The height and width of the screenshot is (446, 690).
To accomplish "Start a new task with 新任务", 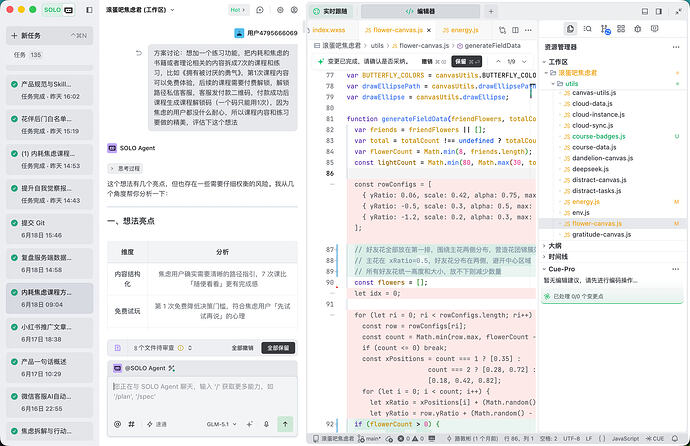I will pos(49,36).
